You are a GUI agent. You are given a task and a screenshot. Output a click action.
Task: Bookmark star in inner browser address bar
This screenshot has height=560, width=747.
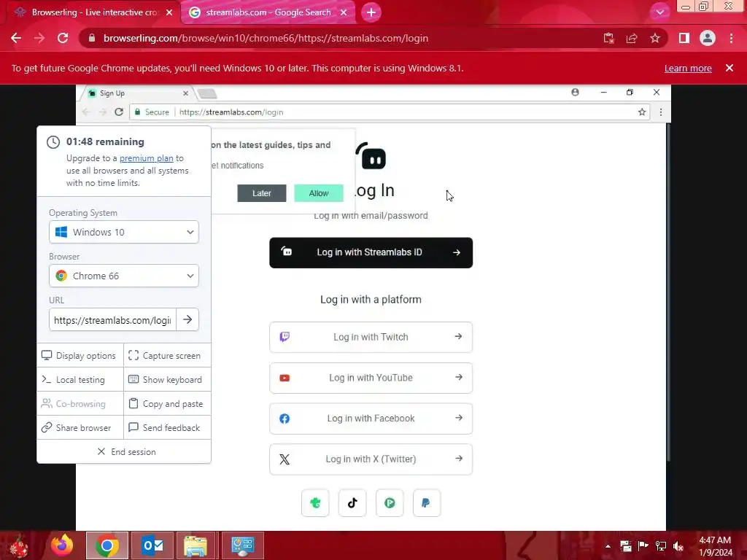642,112
